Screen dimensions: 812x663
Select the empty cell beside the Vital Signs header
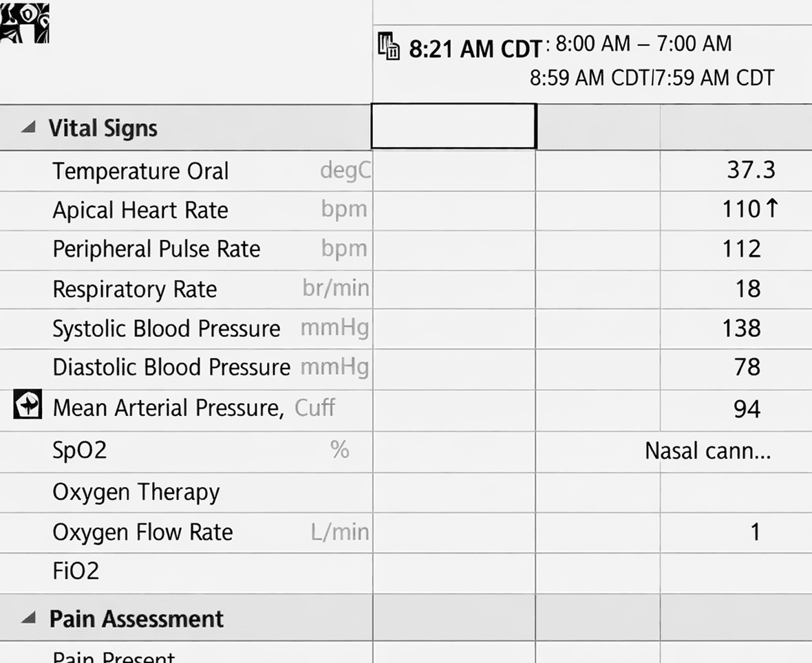(453, 126)
